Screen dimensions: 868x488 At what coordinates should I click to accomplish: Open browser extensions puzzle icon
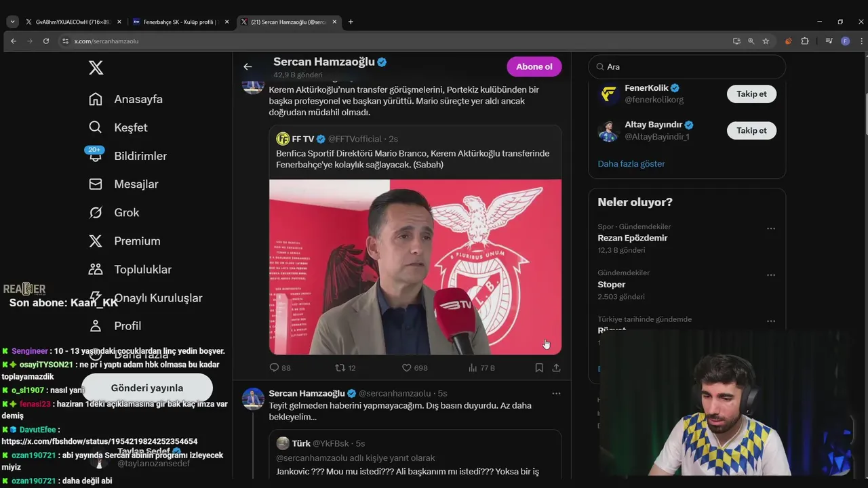(x=805, y=41)
